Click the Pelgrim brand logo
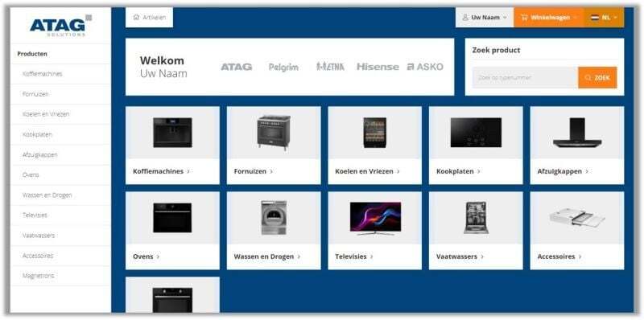The width and height of the screenshot is (644, 320). (x=283, y=68)
